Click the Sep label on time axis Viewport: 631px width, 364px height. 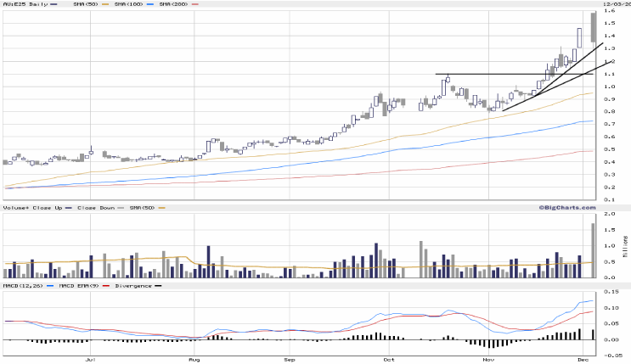pyautogui.click(x=290, y=360)
